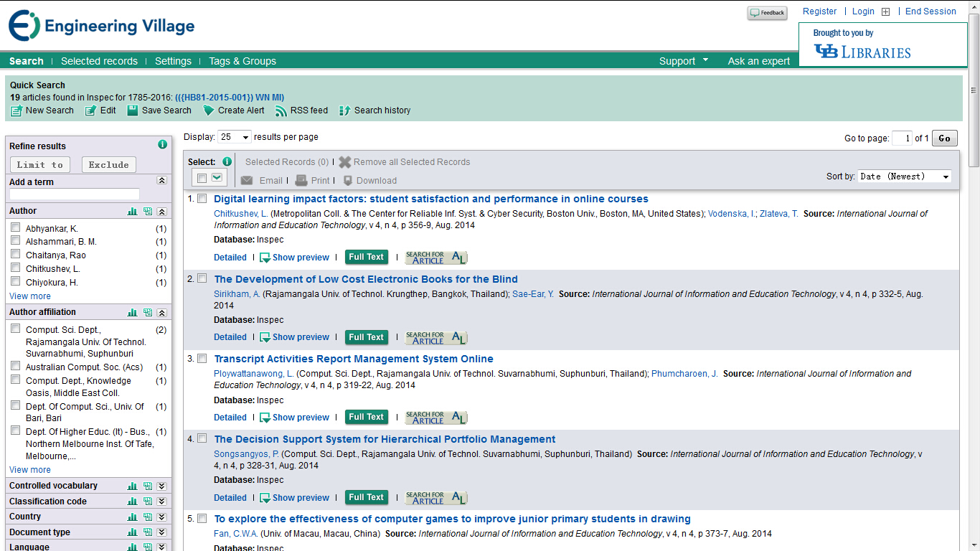
Task: Click the Go to page number field
Action: click(x=902, y=138)
